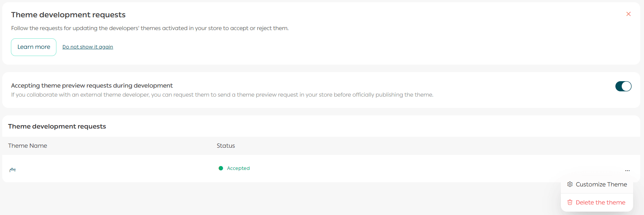Image resolution: width=644 pixels, height=215 pixels.
Task: Click the Accepted status label
Action: [238, 168]
